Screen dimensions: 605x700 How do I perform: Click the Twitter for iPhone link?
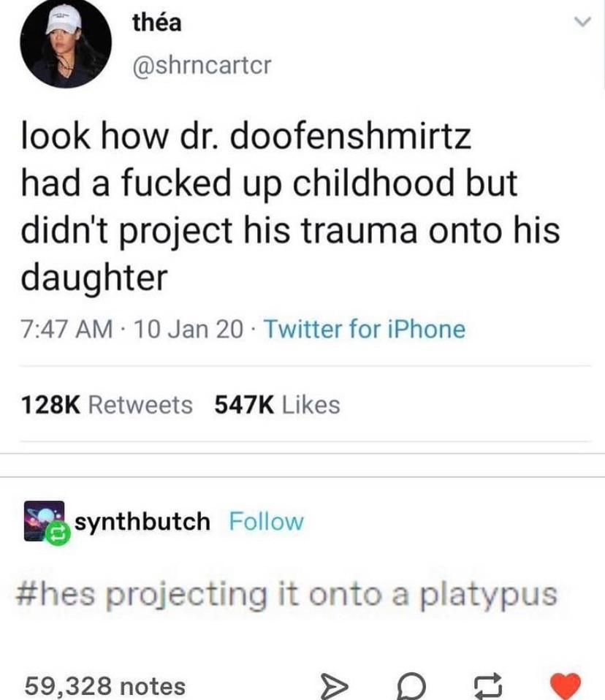[x=365, y=330]
